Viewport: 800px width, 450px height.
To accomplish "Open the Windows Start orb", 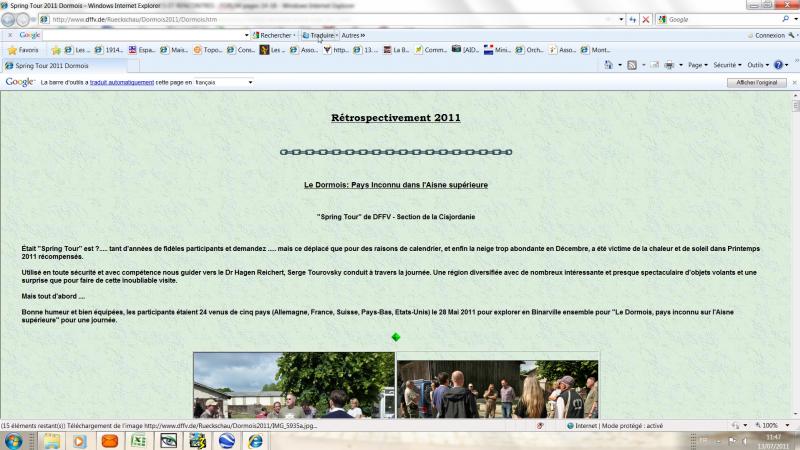I will click(x=13, y=441).
